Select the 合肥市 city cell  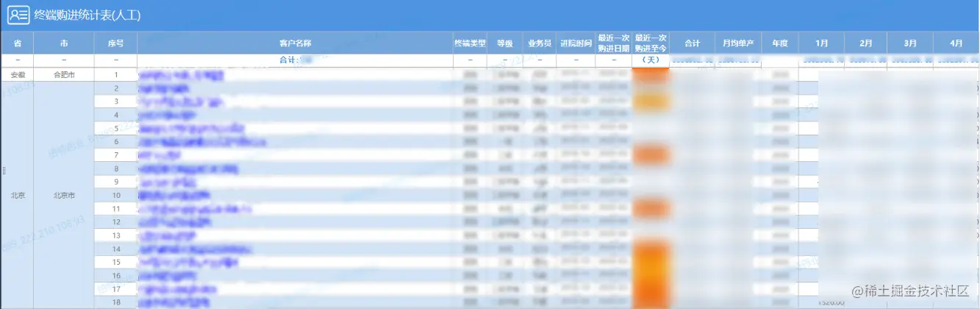click(64, 75)
